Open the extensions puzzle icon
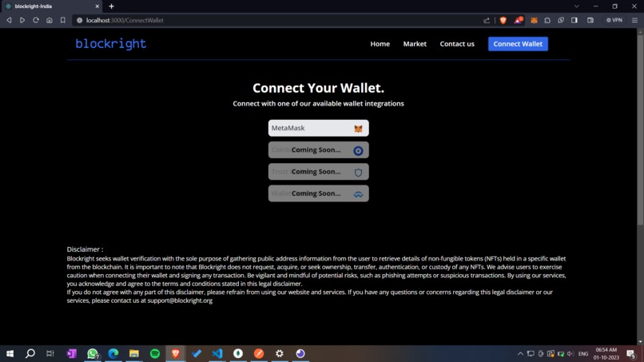Screen dimensions: 644x362 (x=547, y=20)
